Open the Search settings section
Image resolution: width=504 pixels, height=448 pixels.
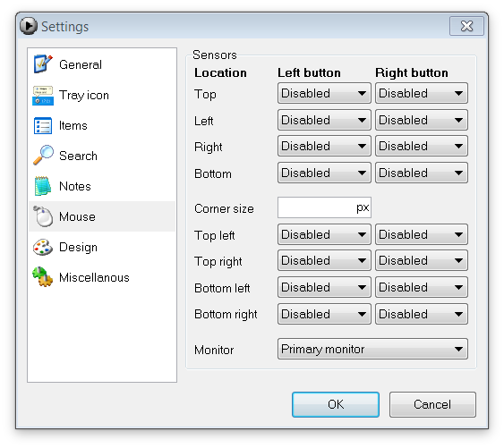coord(102,156)
